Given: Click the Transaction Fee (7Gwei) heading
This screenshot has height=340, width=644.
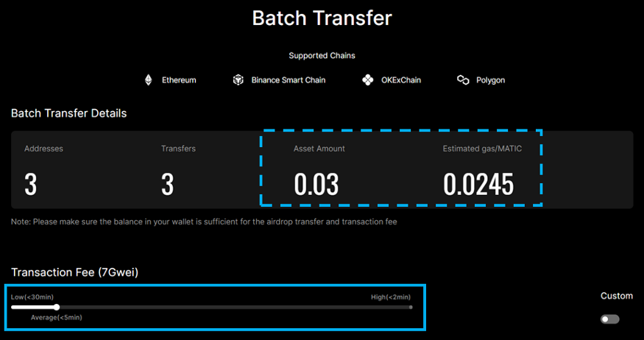Looking at the screenshot, I should click(74, 272).
